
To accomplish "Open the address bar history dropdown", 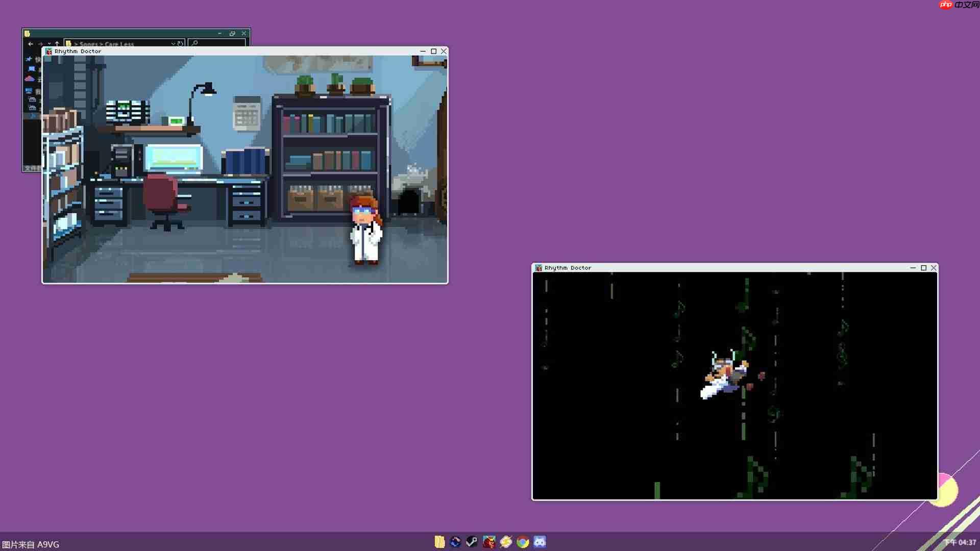I will [x=173, y=44].
